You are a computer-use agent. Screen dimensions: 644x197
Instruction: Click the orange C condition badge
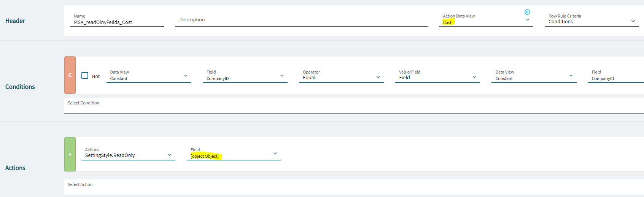(x=70, y=75)
